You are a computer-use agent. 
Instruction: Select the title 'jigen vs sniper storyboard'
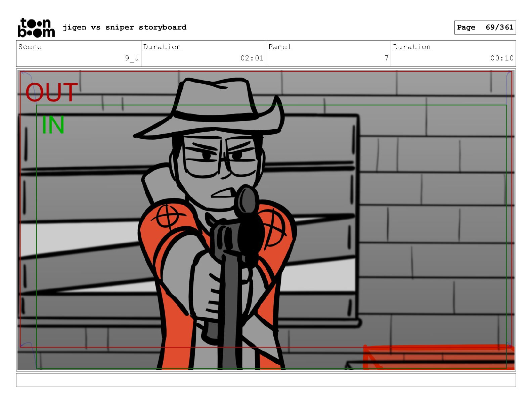[125, 27]
